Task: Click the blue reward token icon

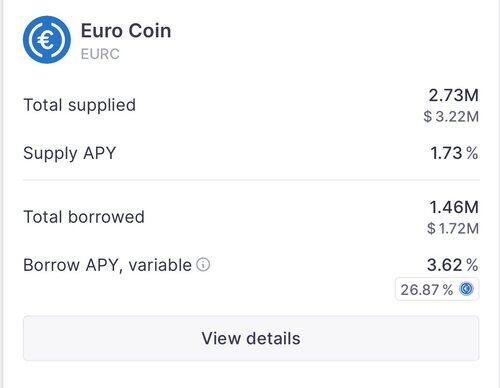Action: [x=466, y=289]
